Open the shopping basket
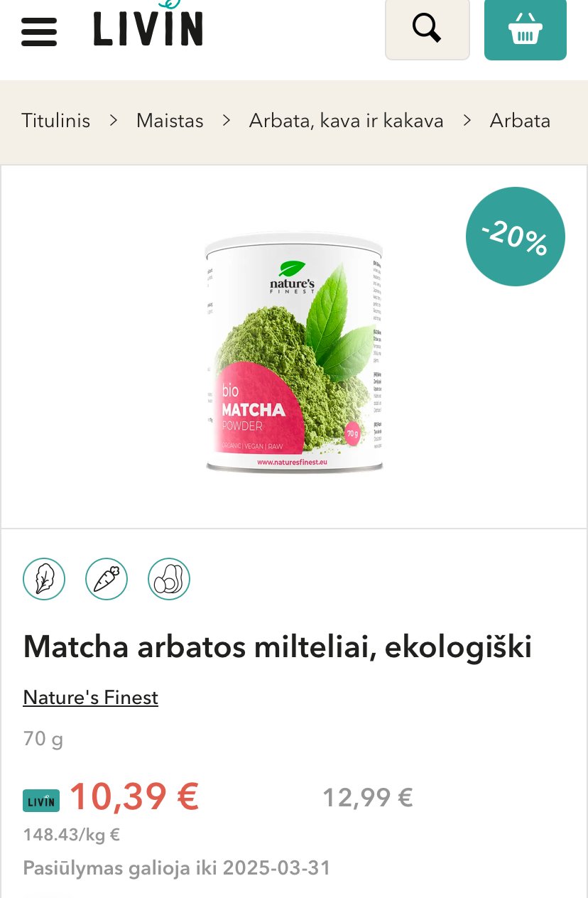 pos(526,28)
